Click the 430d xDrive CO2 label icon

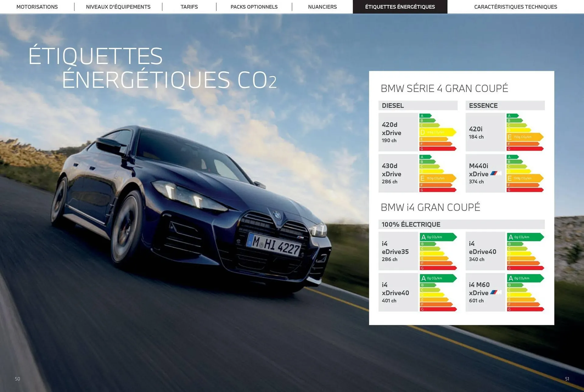click(x=437, y=173)
